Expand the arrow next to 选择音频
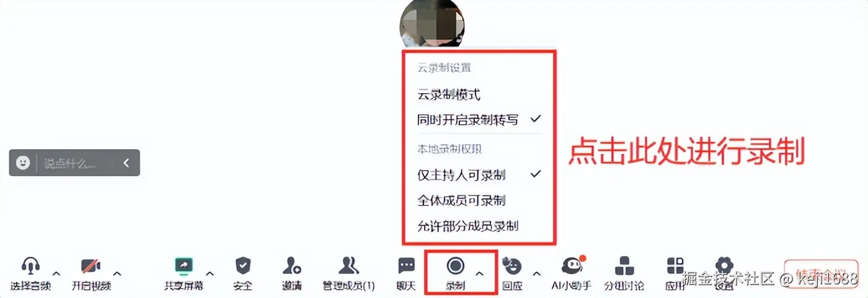 point(56,273)
